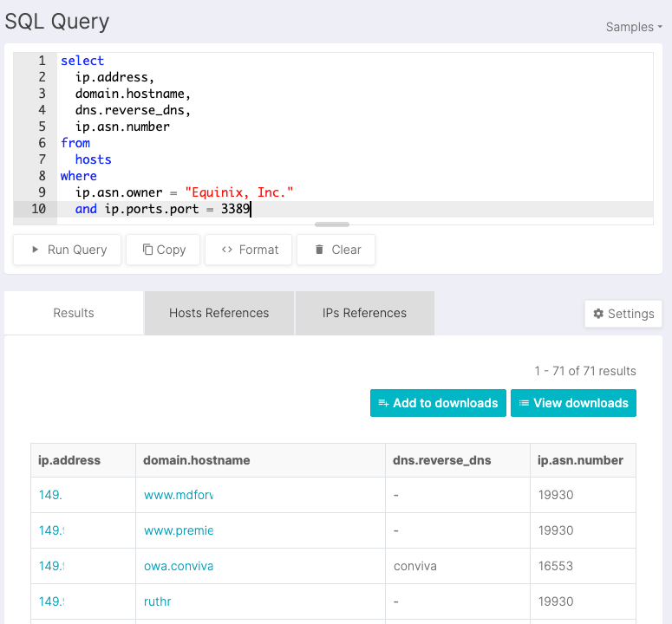Open the Hosts References tab

(x=219, y=313)
